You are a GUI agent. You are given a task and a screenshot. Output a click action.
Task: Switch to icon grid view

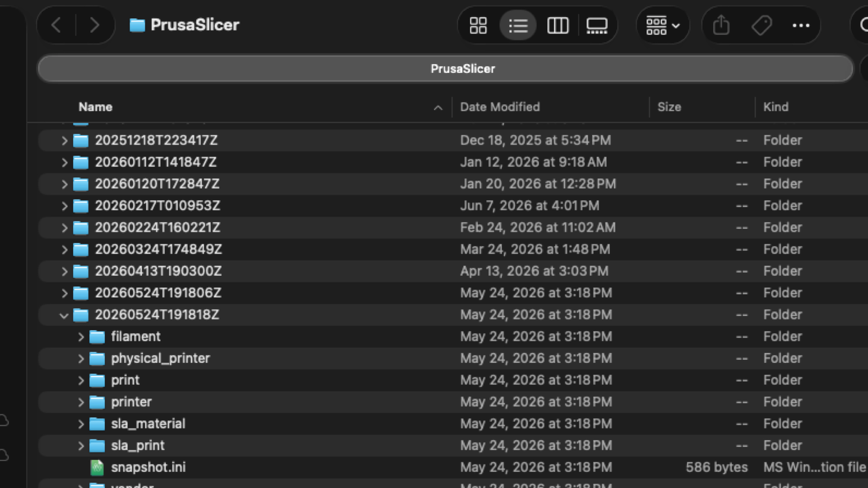(478, 25)
